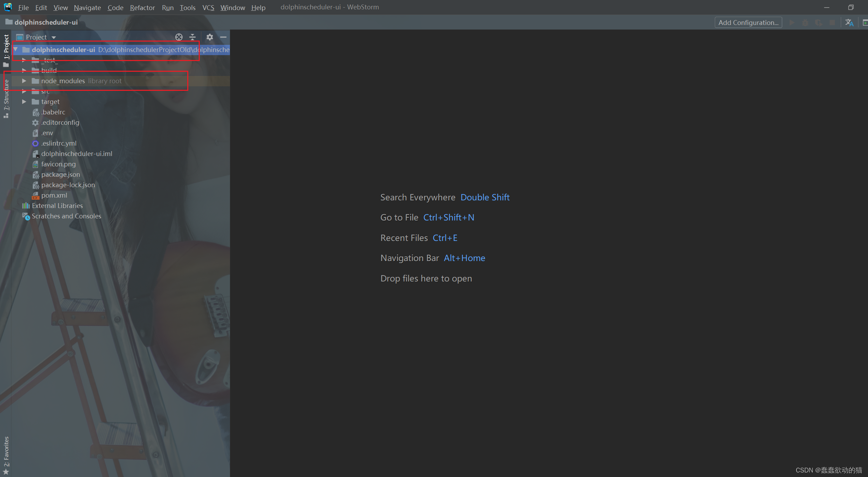Viewport: 868px width, 477px height.
Task: Expand the node_modules folder
Action: (24, 81)
